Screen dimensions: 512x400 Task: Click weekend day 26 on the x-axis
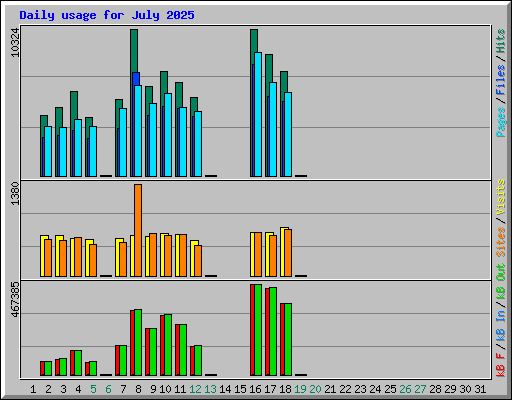(x=405, y=389)
